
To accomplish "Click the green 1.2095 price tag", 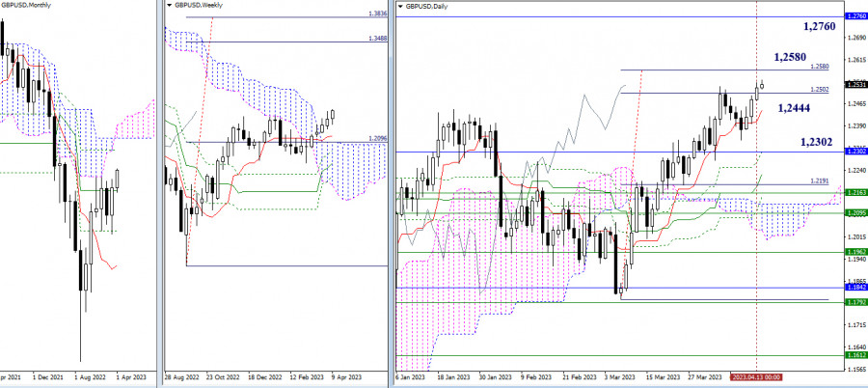I will [856, 212].
